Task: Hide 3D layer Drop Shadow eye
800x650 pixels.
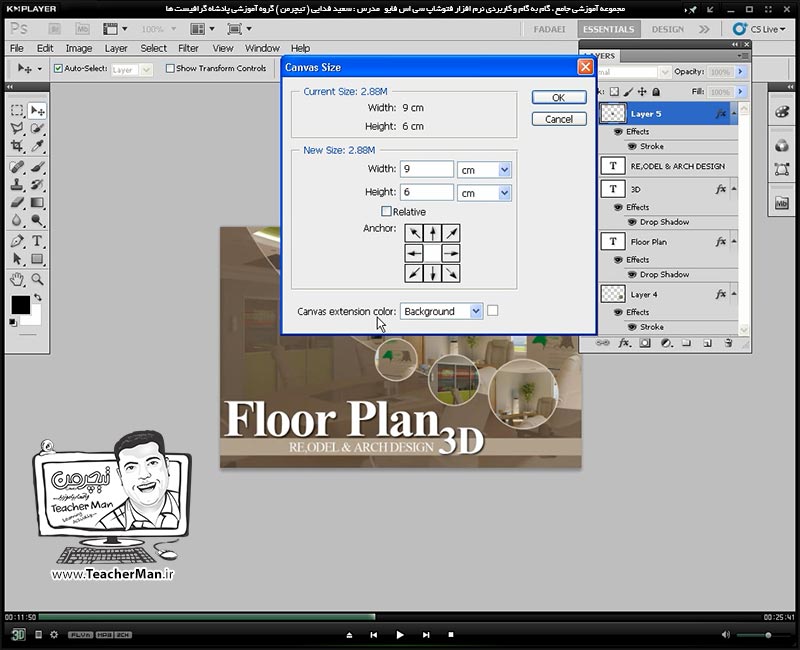Action: click(x=632, y=222)
